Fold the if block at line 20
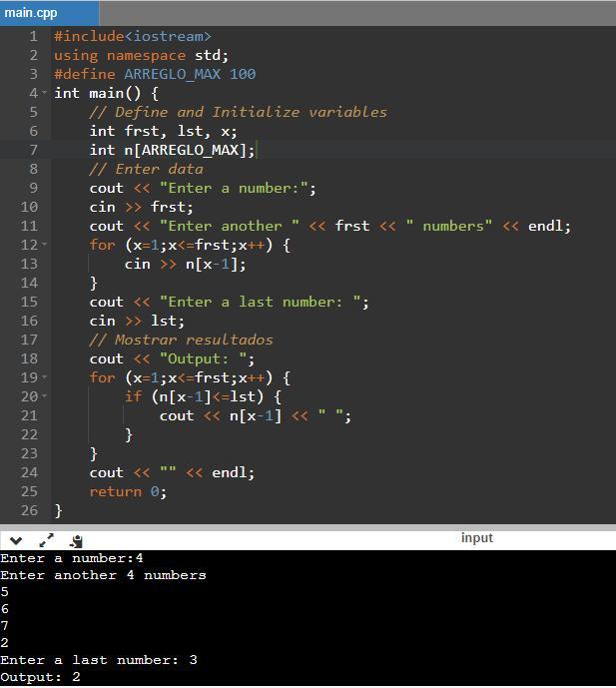Screen dimensions: 616x688 click(x=44, y=396)
